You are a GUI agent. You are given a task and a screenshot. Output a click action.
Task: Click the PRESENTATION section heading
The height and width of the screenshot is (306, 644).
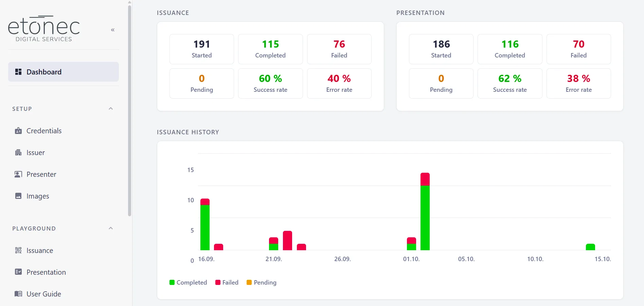421,13
